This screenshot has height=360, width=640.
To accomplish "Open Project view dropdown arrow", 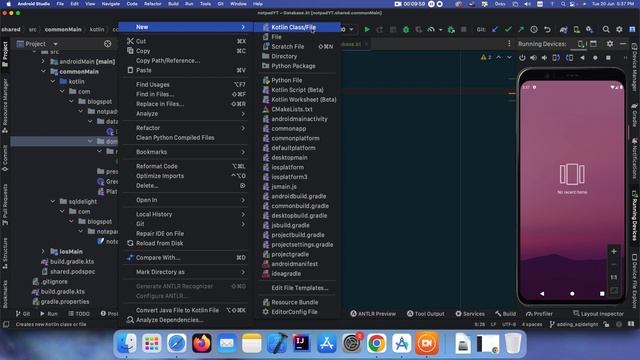I will coord(56,44).
